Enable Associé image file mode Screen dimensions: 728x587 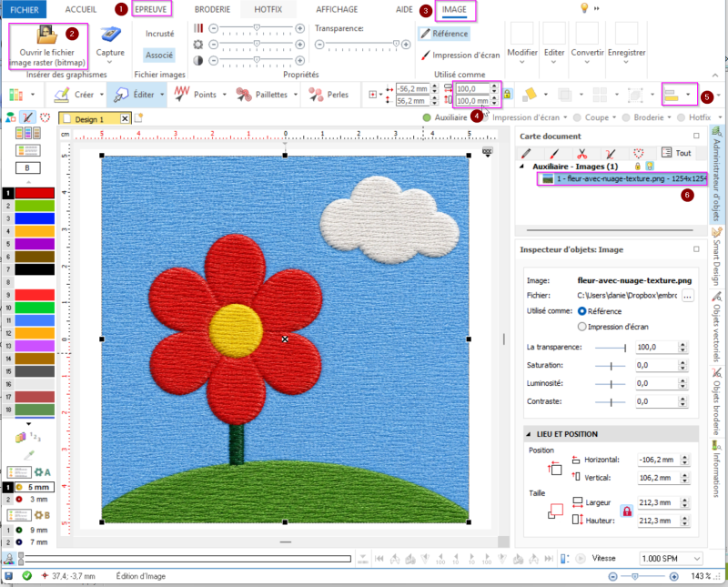tap(159, 56)
